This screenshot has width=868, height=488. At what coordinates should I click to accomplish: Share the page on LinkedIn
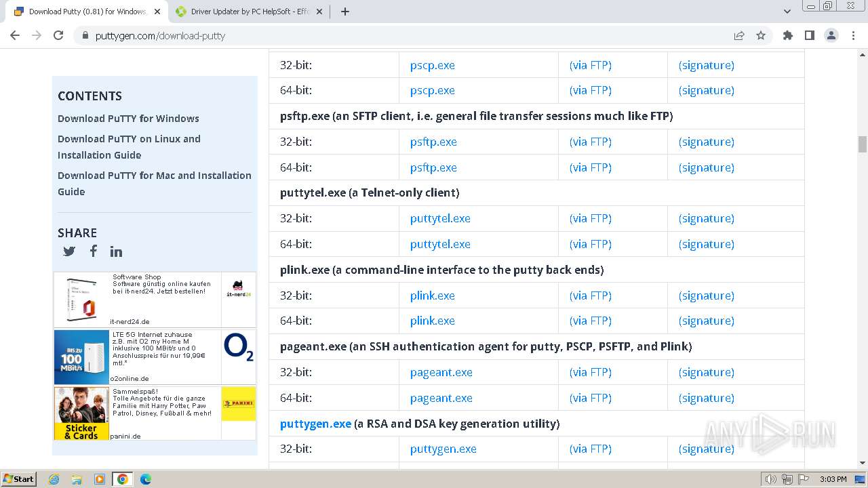(x=117, y=251)
